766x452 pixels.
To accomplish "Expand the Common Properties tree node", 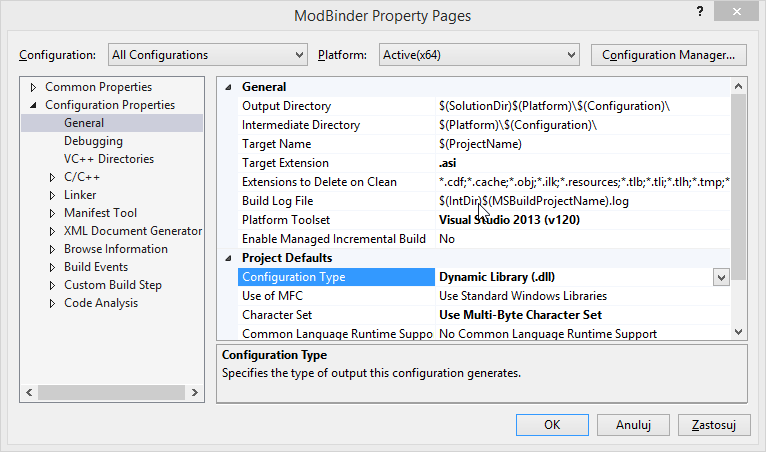I will click(x=34, y=87).
